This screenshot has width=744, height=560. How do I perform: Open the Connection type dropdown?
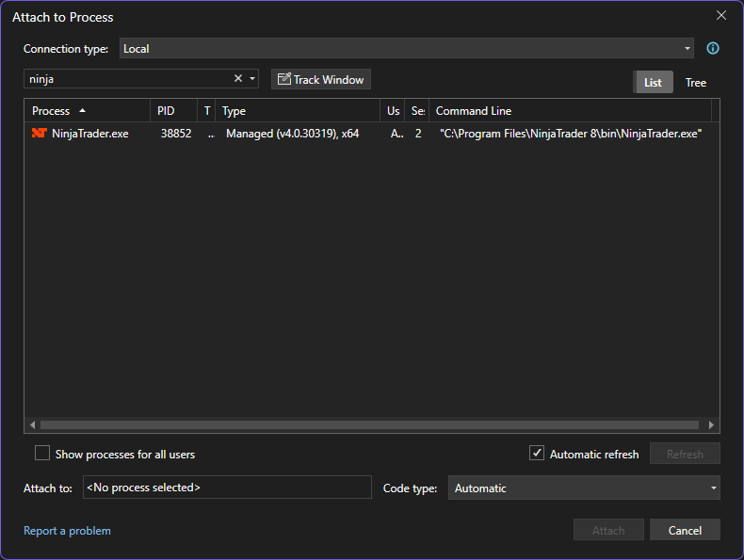407,48
